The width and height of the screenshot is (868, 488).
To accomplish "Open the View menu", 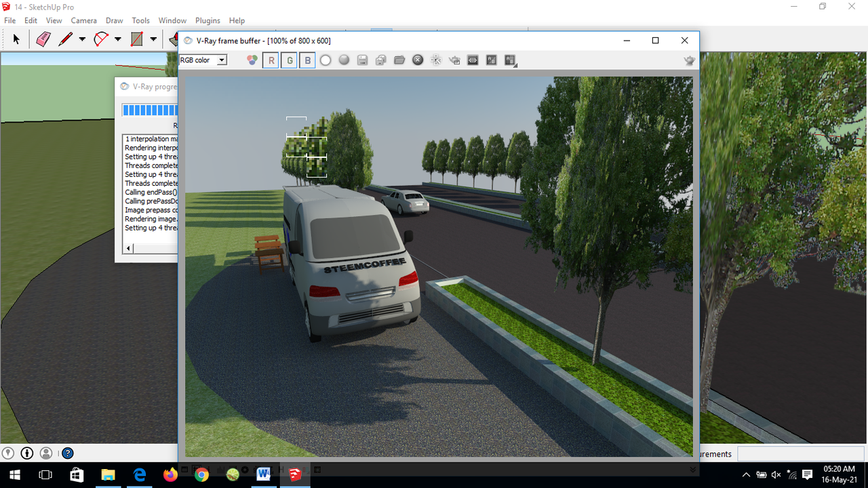I will pyautogui.click(x=54, y=20).
